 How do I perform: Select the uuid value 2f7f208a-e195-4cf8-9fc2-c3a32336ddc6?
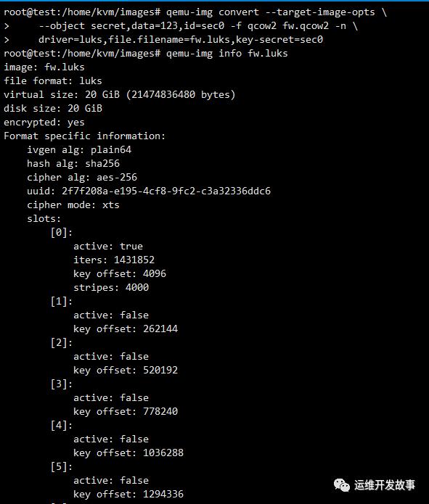tap(166, 191)
